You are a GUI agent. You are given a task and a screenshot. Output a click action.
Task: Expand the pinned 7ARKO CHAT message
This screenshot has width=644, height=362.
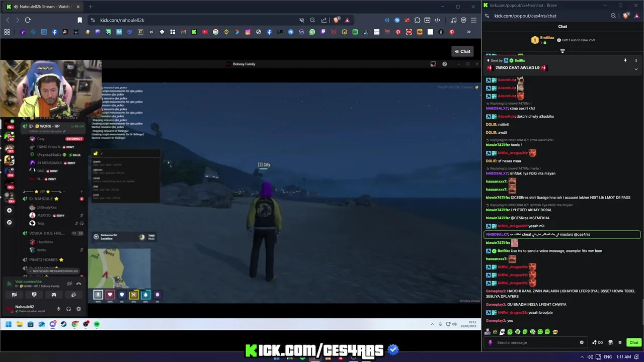[x=636, y=69]
